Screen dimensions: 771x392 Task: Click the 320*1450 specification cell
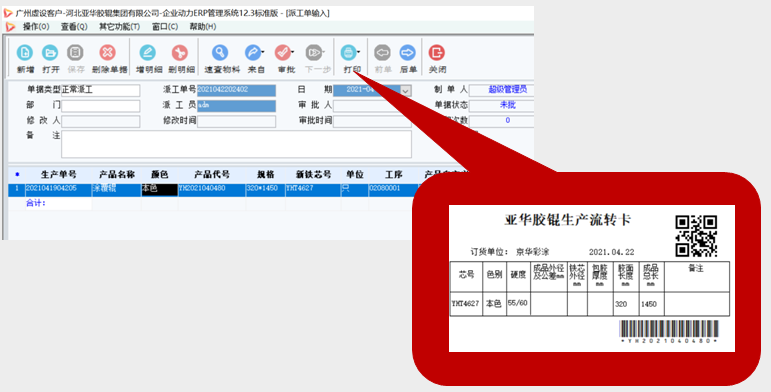[266, 190]
